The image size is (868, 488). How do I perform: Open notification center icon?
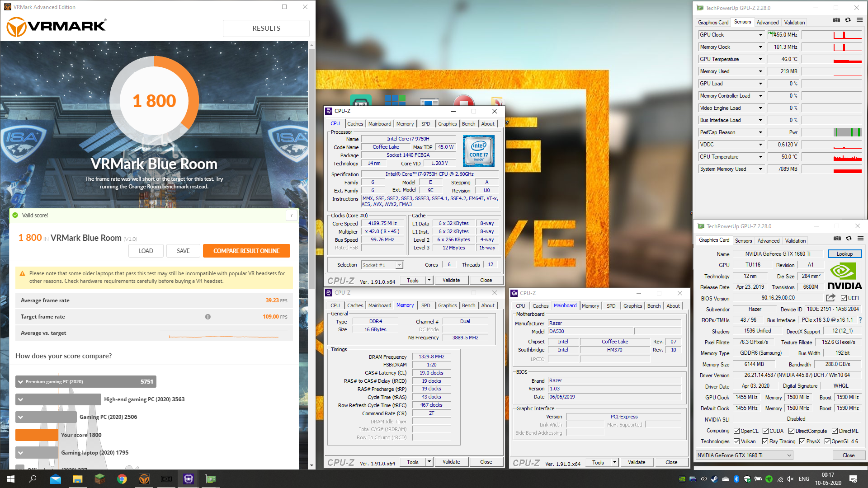click(853, 479)
